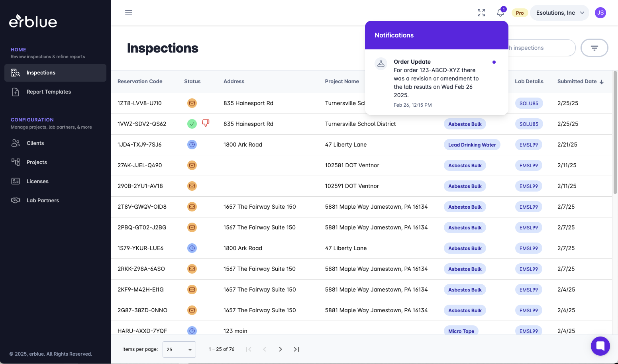This screenshot has width=618, height=364.
Task: Enter fullscreen mode via expand icon
Action: pos(481,13)
